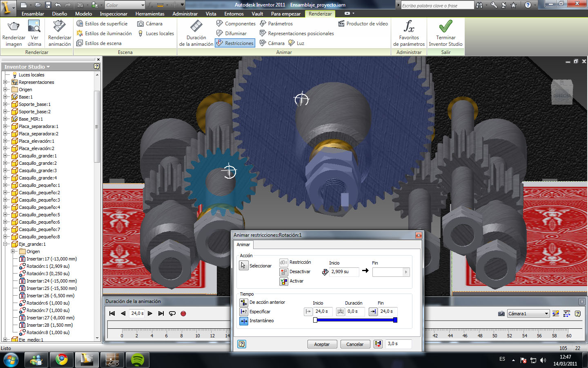Play the animation in reverse
The width and height of the screenshot is (588, 368).
point(123,314)
